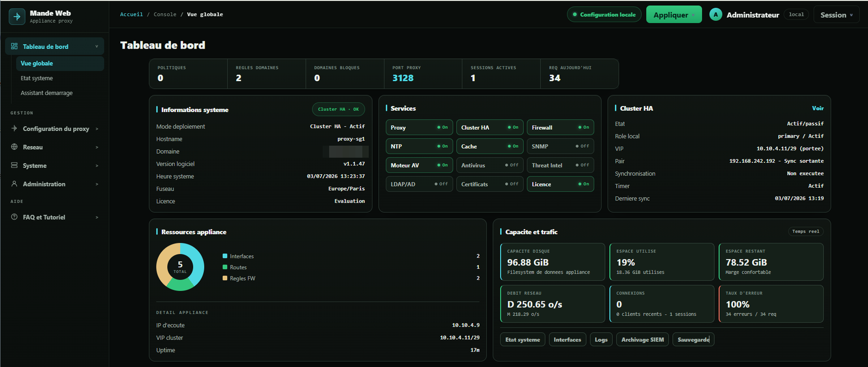Open the Interfaces shortcut button
868x367 pixels.
[567, 340]
